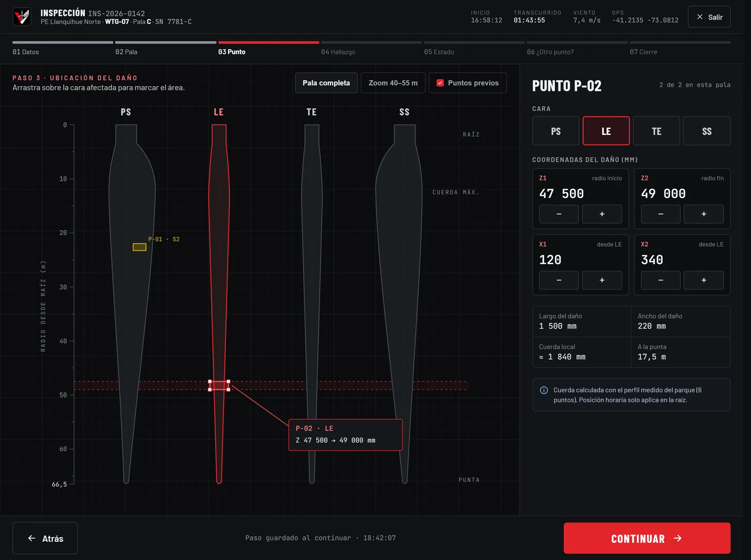Increase Z1 radio inicio with plus
This screenshot has height=560, width=751.
coord(602,214)
